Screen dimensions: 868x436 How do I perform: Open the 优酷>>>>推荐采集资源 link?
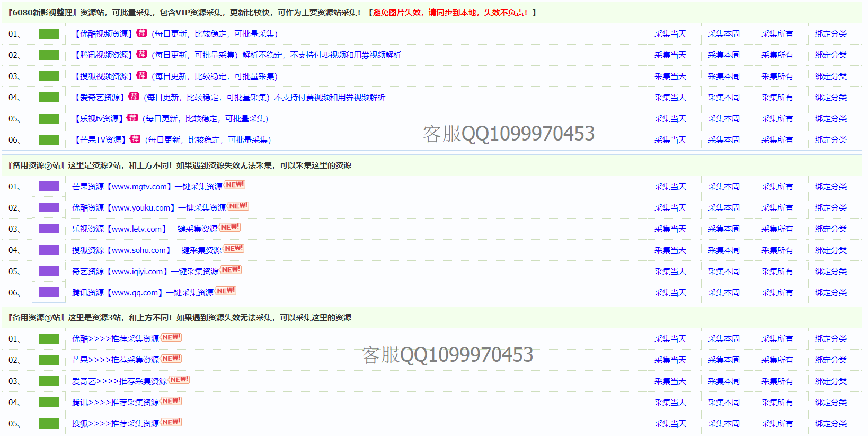coord(116,339)
